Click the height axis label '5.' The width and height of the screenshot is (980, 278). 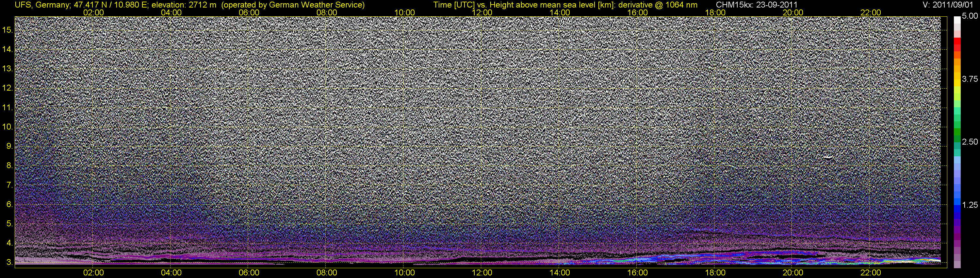[9, 224]
